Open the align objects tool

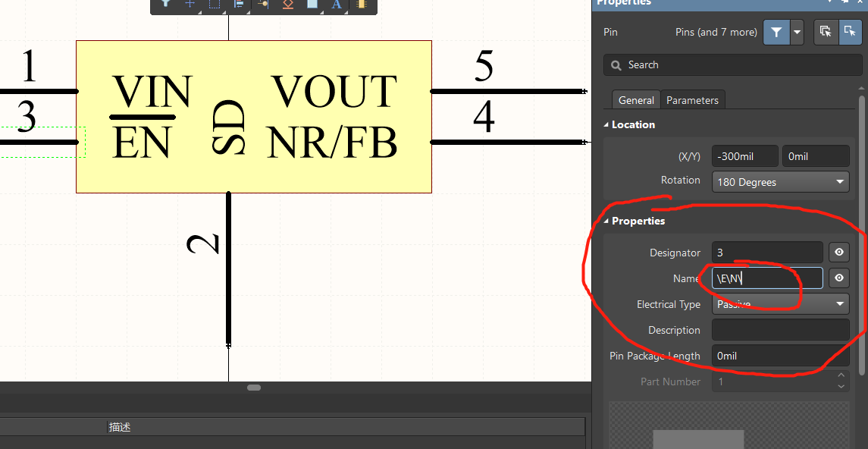tap(239, 4)
